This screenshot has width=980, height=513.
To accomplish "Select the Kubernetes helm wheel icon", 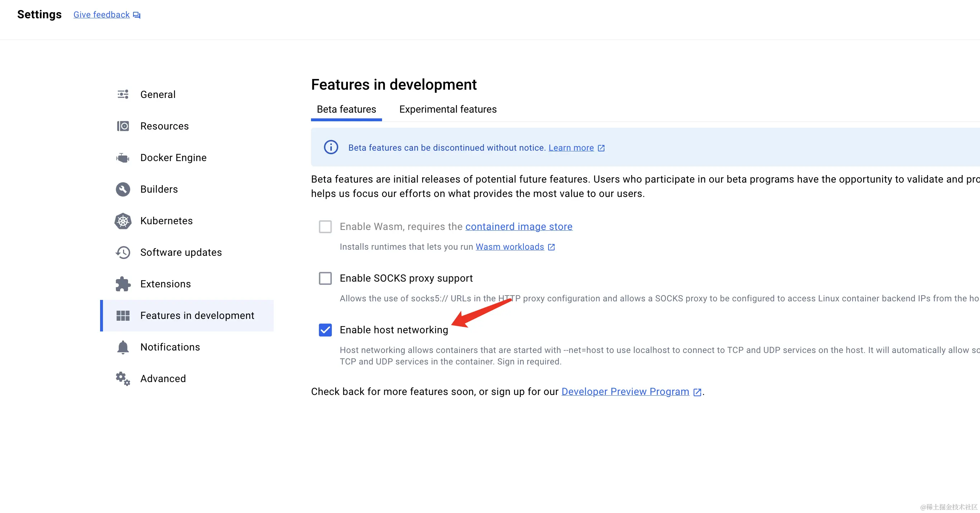I will pyautogui.click(x=123, y=221).
